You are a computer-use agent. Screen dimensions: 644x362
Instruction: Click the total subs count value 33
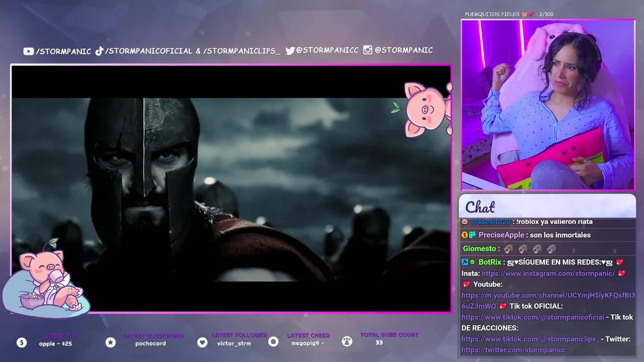pyautogui.click(x=379, y=342)
